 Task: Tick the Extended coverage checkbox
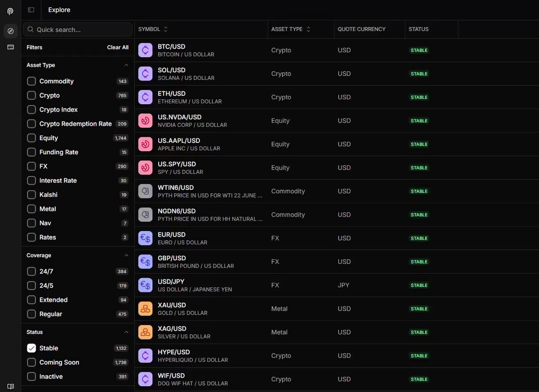click(x=31, y=300)
